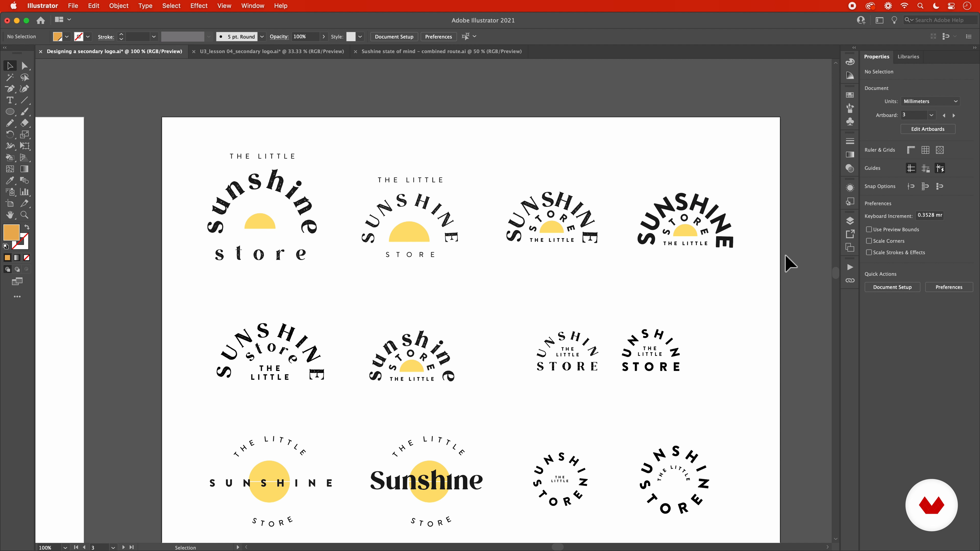Enable Use Preview Bounds checkbox
The width and height of the screenshot is (980, 551).
[x=869, y=229]
